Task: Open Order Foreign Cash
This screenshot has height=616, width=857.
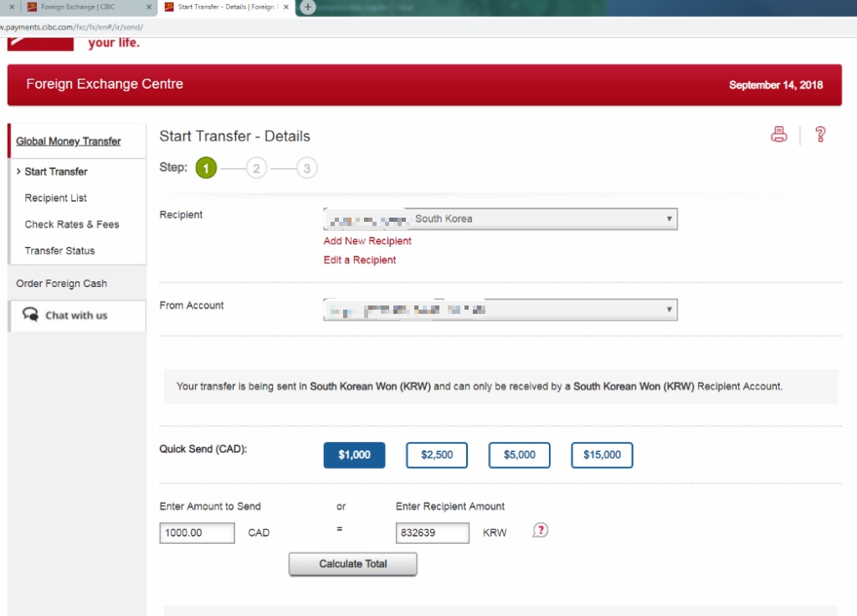Action: [61, 283]
